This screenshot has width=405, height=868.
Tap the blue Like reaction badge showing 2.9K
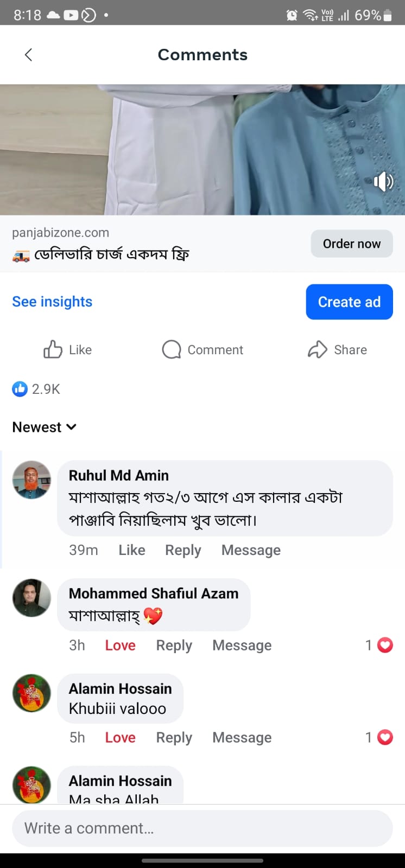pyautogui.click(x=36, y=389)
